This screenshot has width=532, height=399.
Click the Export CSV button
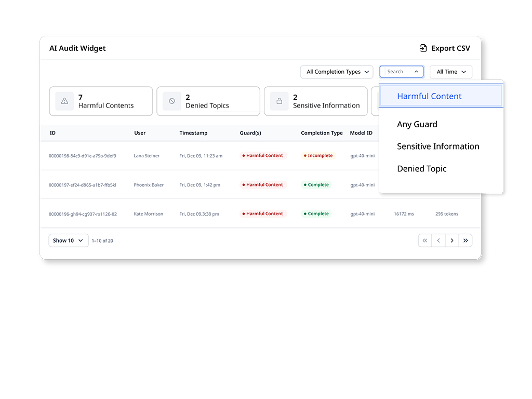(x=445, y=48)
